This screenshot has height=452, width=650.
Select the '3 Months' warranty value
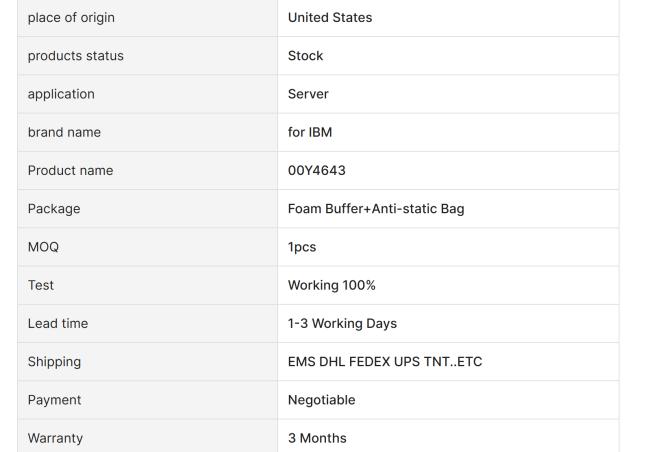pos(317,438)
